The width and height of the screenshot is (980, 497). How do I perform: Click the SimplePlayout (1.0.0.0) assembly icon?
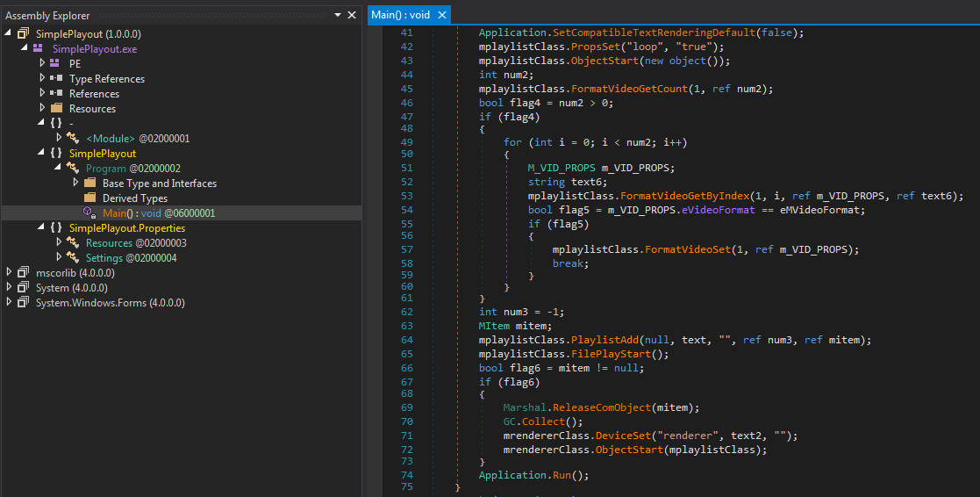(24, 33)
